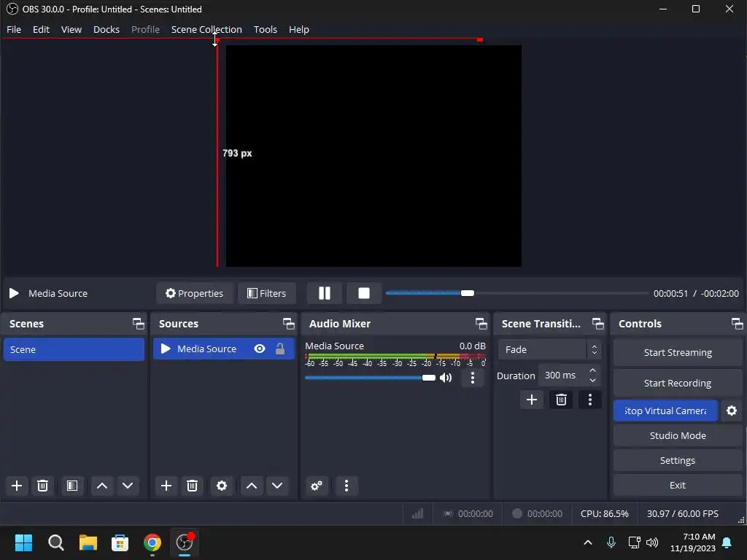Toggle the -00:02:00 remaining time display
The width and height of the screenshot is (747, 560).
(x=720, y=294)
